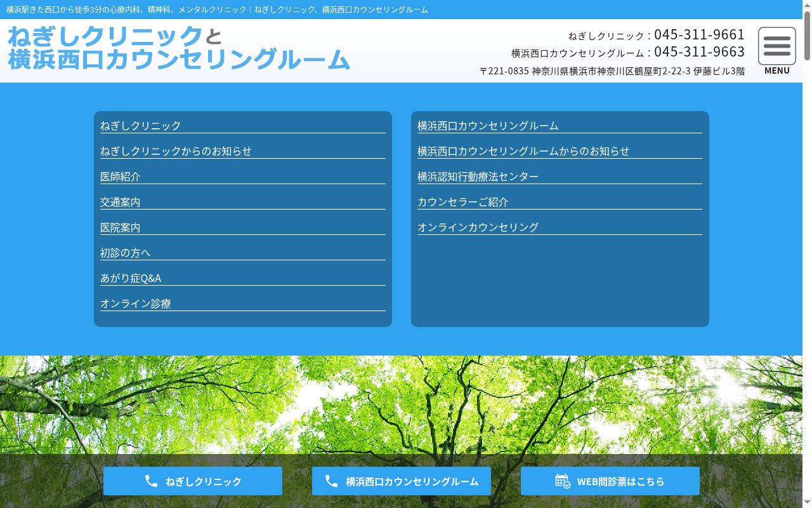
Task: Call clinic number 045-311-9661
Action: point(700,34)
